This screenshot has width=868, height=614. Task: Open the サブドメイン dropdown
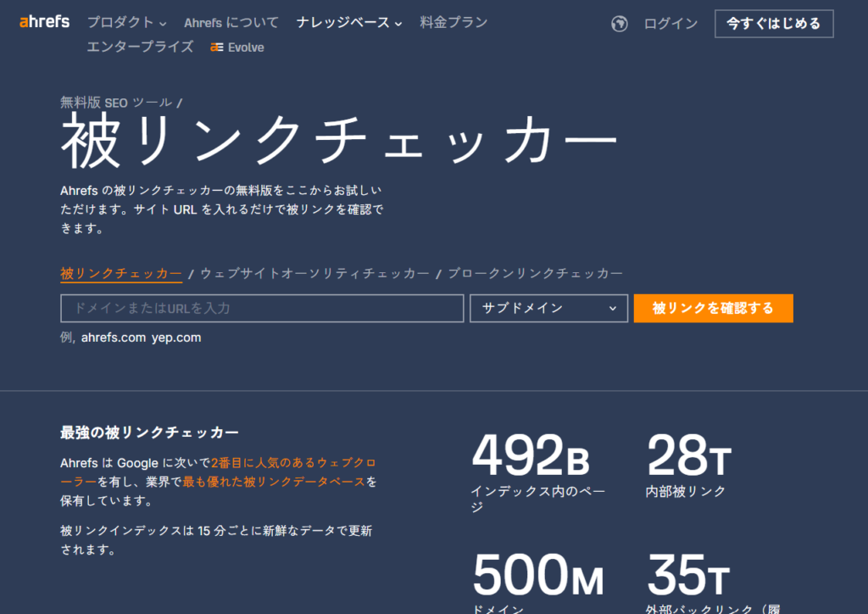pos(548,309)
